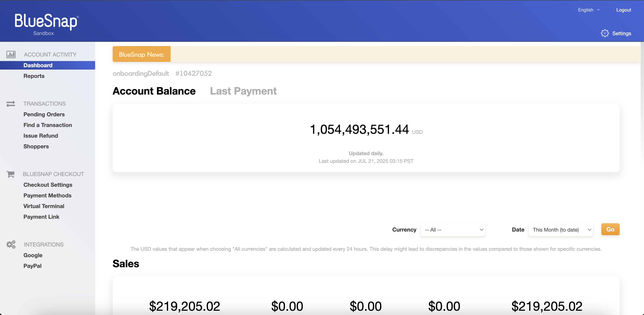The image size is (644, 315).
Task: Open Virtual Terminal
Action: 44,206
